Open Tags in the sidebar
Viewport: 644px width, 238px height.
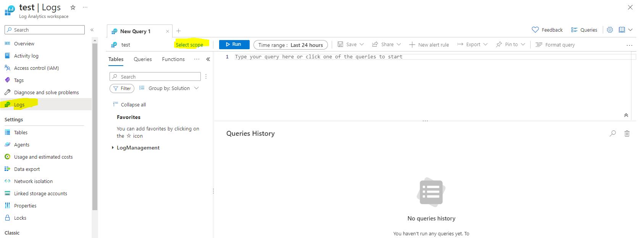(x=19, y=80)
